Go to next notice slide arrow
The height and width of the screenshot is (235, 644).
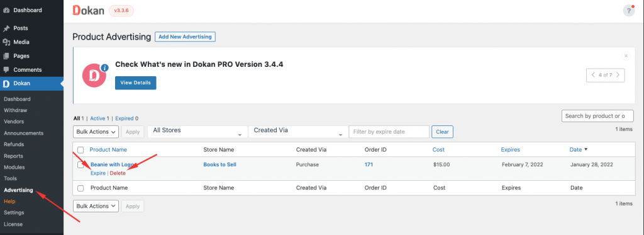pos(618,76)
